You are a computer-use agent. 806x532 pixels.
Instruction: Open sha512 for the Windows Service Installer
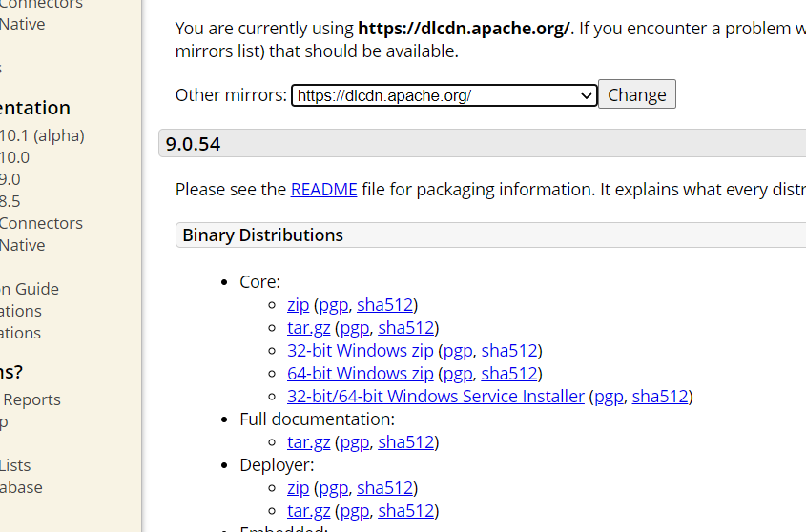click(659, 397)
